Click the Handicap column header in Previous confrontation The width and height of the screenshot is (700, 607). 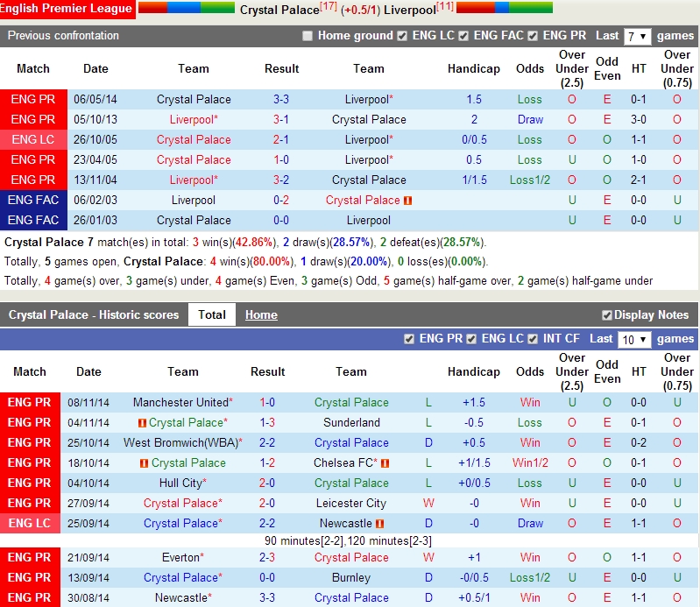[474, 68]
